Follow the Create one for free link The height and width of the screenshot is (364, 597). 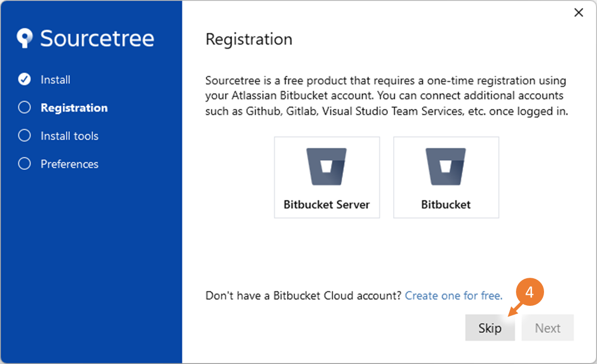point(454,296)
